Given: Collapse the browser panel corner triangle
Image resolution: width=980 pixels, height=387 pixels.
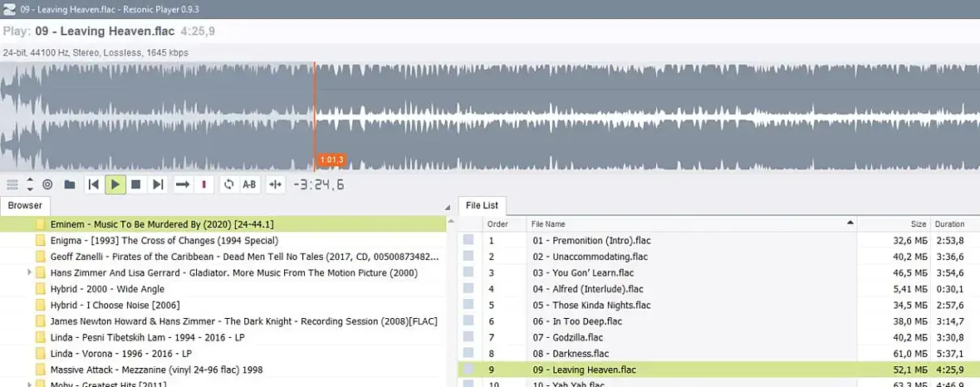Looking at the screenshot, I should click(x=447, y=207).
